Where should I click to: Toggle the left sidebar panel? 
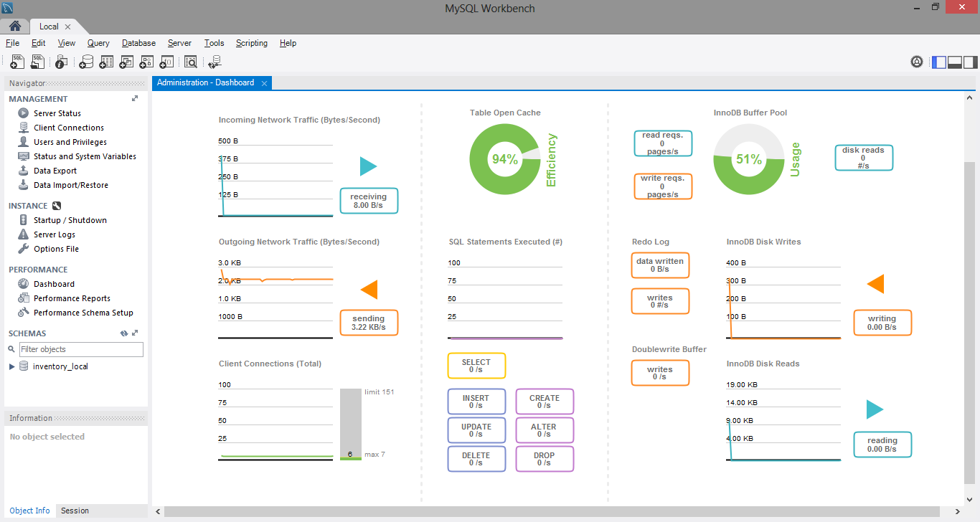(x=938, y=62)
